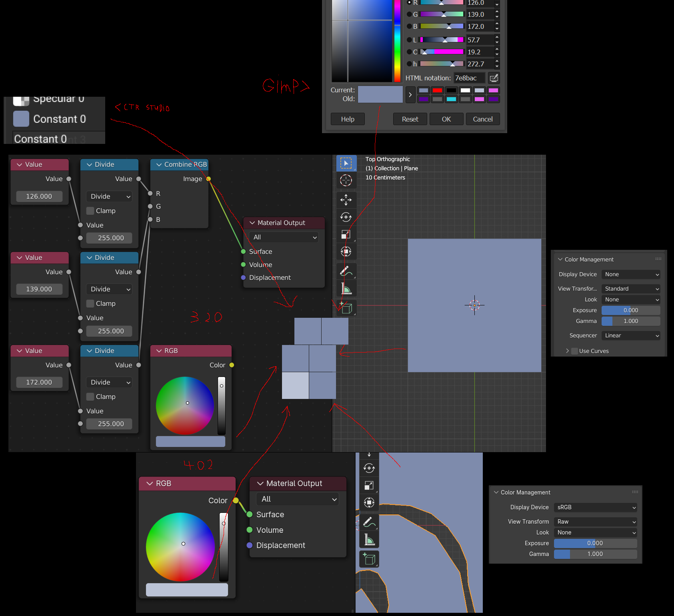Collapse the upper Color Management panel
Image resolution: width=674 pixels, height=616 pixels.
560,259
